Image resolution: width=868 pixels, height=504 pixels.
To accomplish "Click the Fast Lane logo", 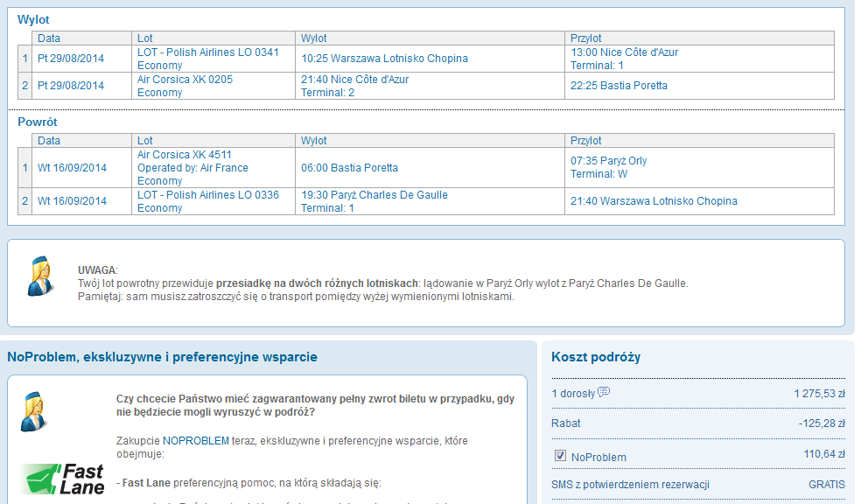I will coord(62,479).
